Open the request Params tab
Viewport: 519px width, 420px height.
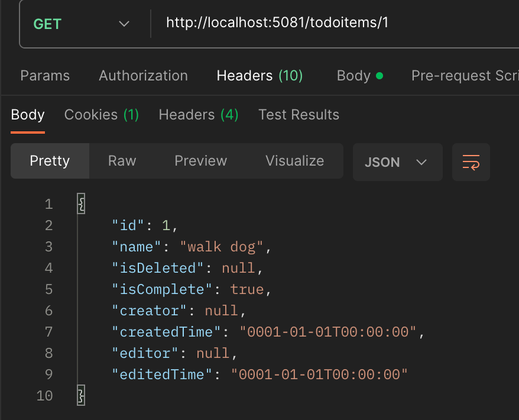45,76
